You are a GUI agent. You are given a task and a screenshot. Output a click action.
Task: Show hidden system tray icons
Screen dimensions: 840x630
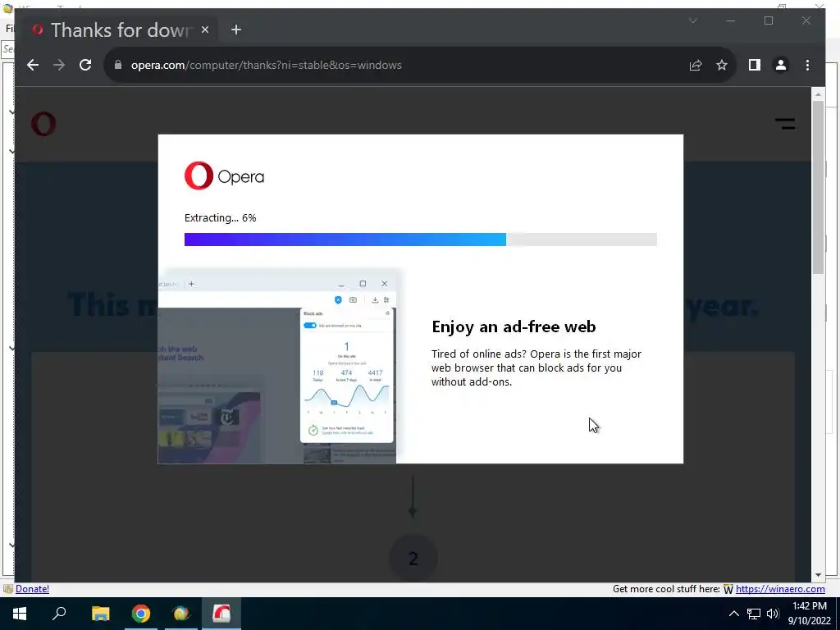click(x=734, y=614)
